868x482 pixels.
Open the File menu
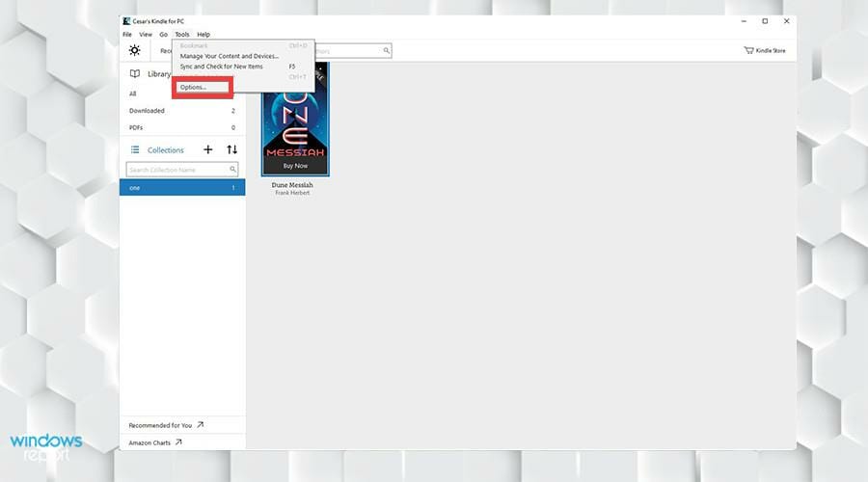(x=127, y=35)
